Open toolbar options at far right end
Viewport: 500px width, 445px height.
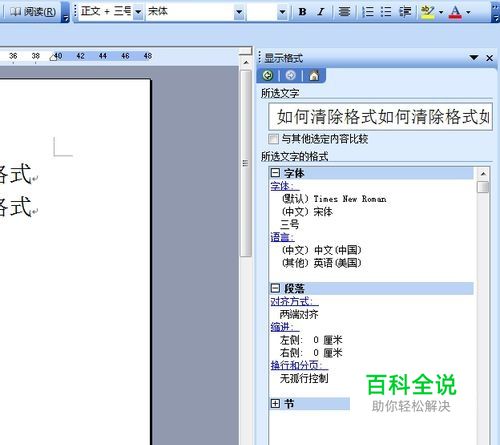point(495,12)
